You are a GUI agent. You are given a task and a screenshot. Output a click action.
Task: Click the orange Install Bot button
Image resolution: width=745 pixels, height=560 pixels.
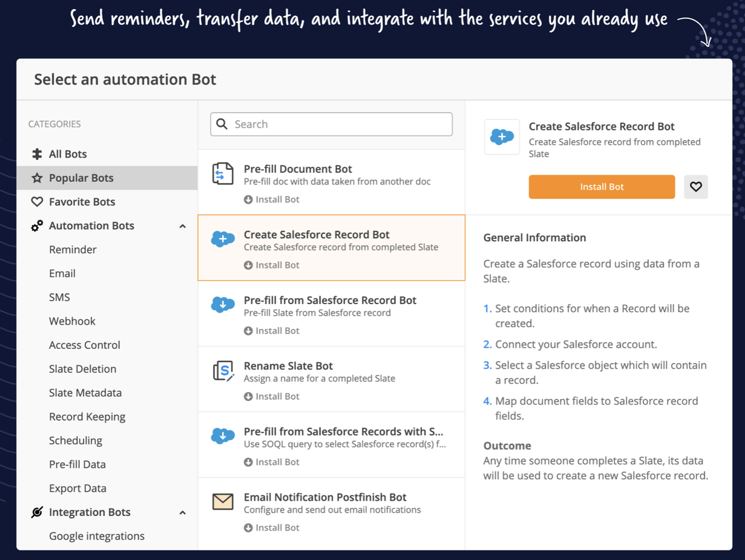(x=601, y=187)
